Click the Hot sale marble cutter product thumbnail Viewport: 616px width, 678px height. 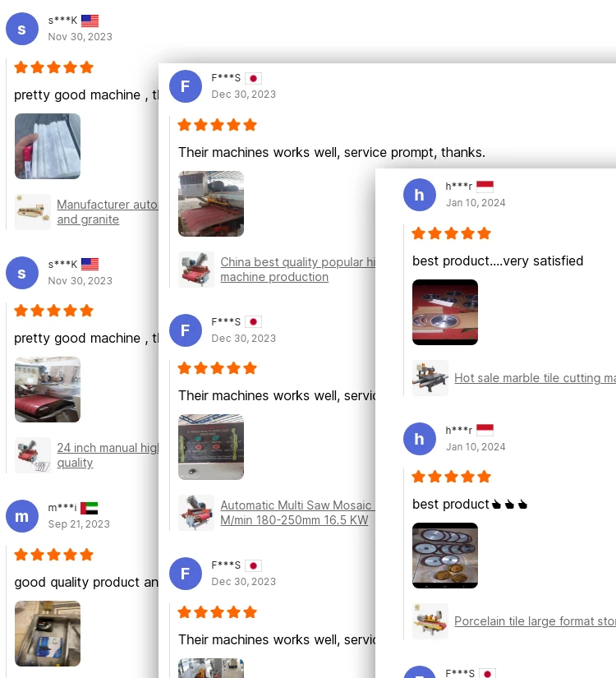pyautogui.click(x=430, y=378)
